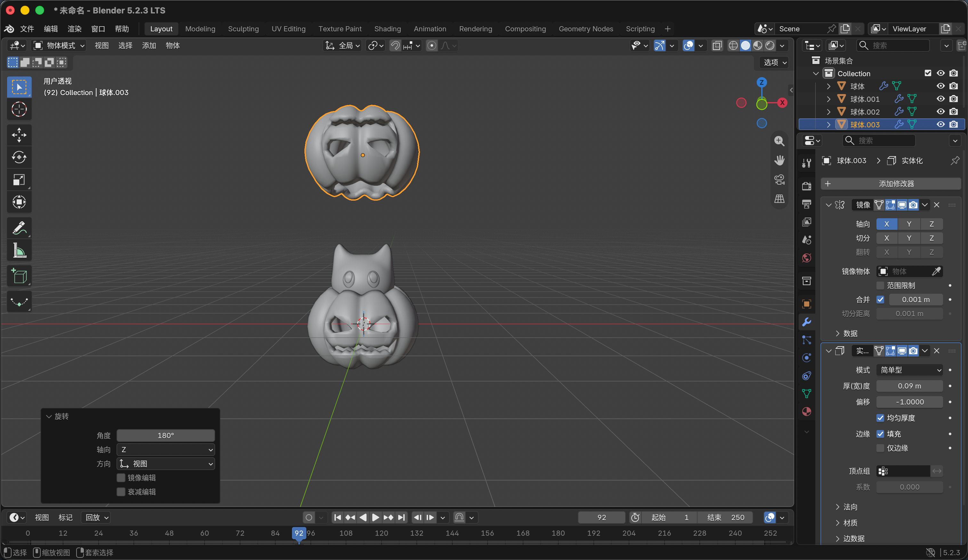Screen dimensions: 968x560
Task: Click the 角度 180° slider field
Action: [165, 436]
